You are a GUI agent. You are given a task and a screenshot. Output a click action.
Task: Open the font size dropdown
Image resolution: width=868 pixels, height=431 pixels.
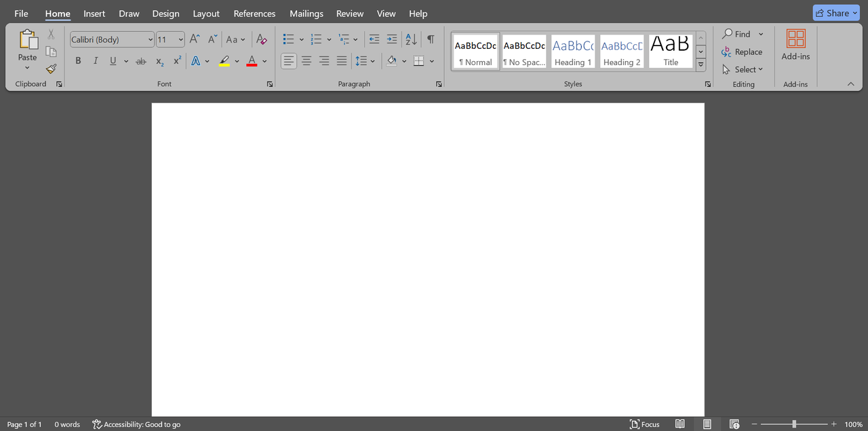pyautogui.click(x=181, y=40)
